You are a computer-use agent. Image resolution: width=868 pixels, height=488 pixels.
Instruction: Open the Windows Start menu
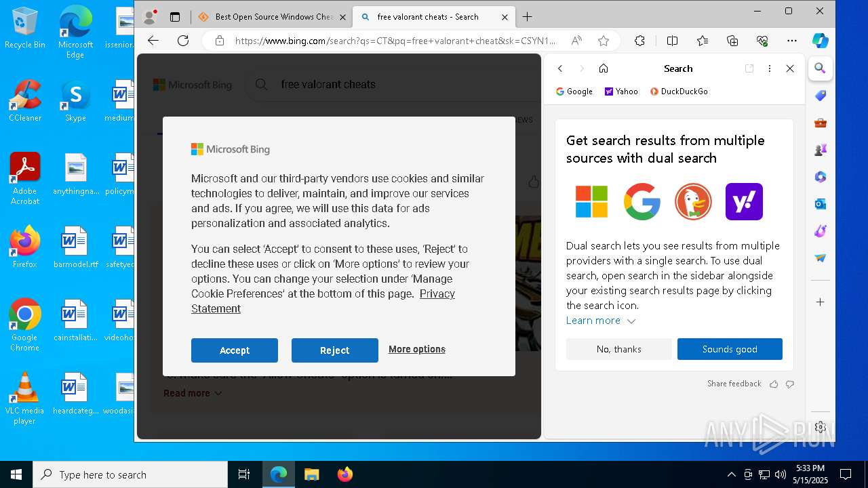coord(16,474)
